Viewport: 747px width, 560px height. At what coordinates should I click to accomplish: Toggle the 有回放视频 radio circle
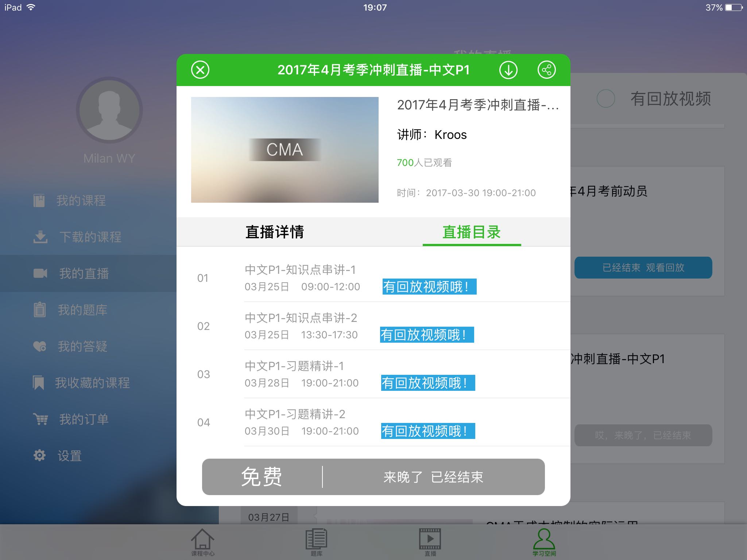pos(605,99)
